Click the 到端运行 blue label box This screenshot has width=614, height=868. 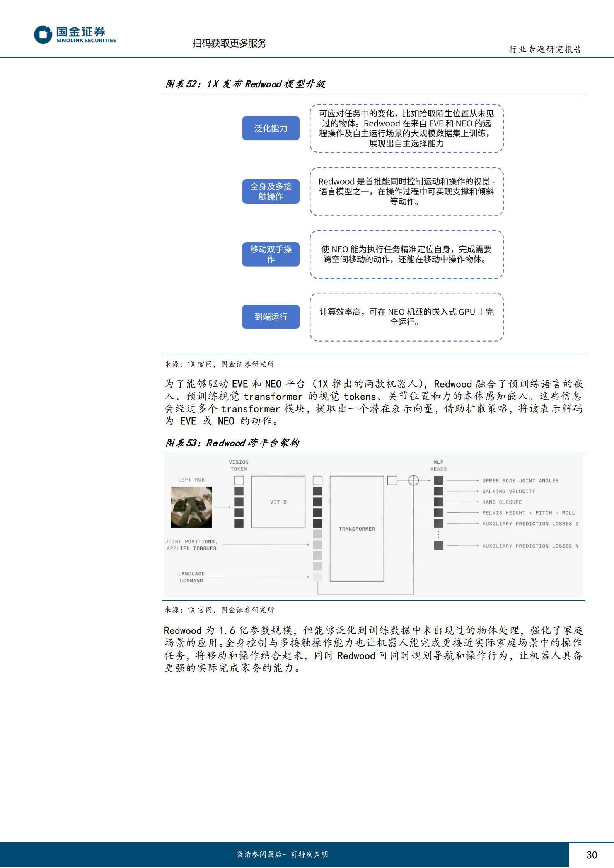point(271,317)
